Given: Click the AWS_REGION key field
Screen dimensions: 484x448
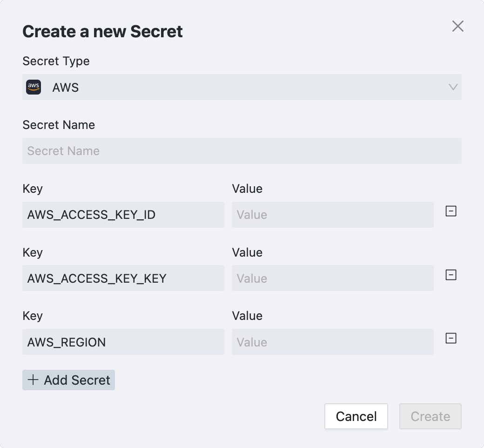Looking at the screenshot, I should point(123,342).
